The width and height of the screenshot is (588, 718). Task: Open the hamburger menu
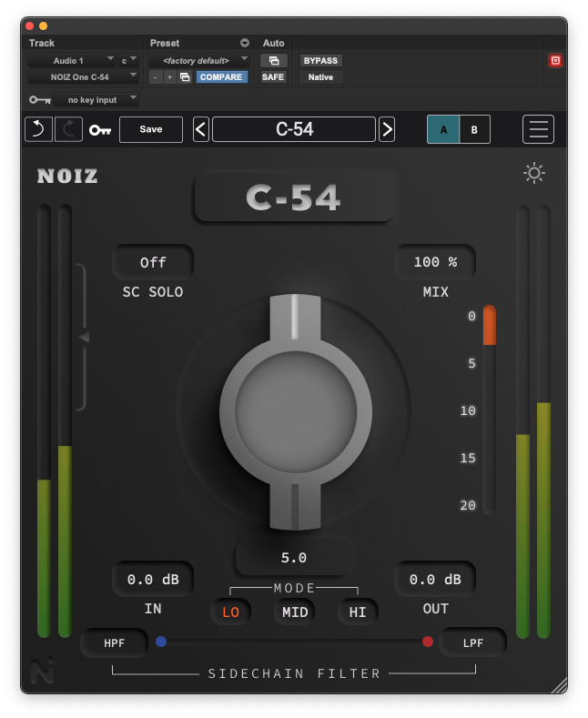point(538,129)
